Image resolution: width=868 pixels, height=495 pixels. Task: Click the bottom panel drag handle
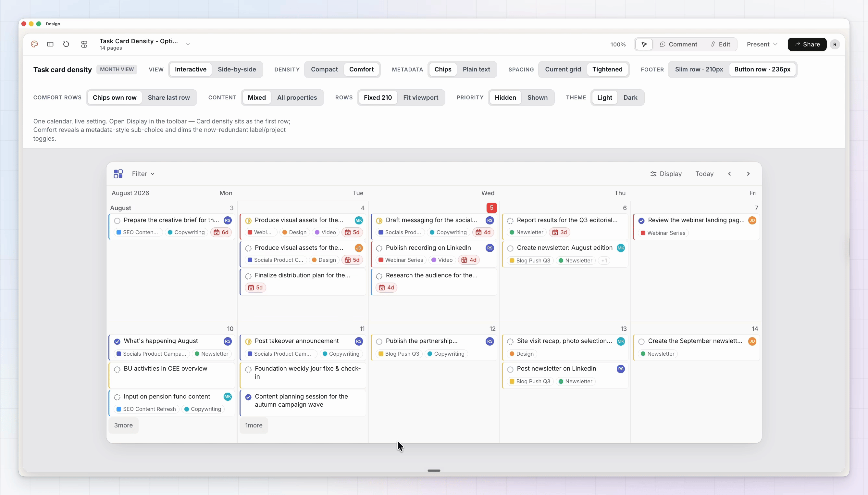pos(434,471)
